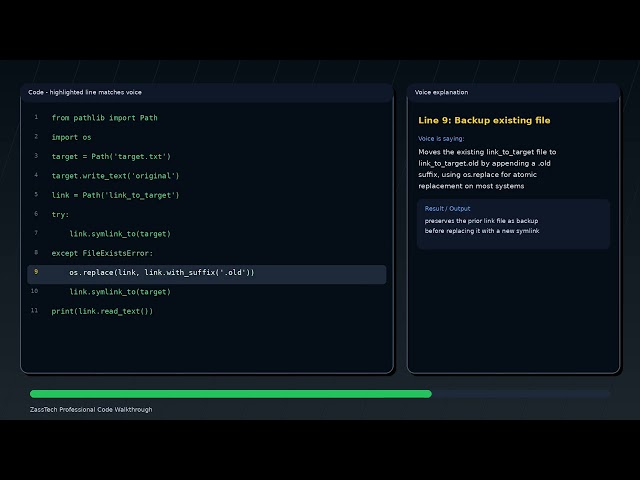Click line "link = Path('link_to_target')"
This screenshot has height=480, width=640.
click(x=116, y=195)
